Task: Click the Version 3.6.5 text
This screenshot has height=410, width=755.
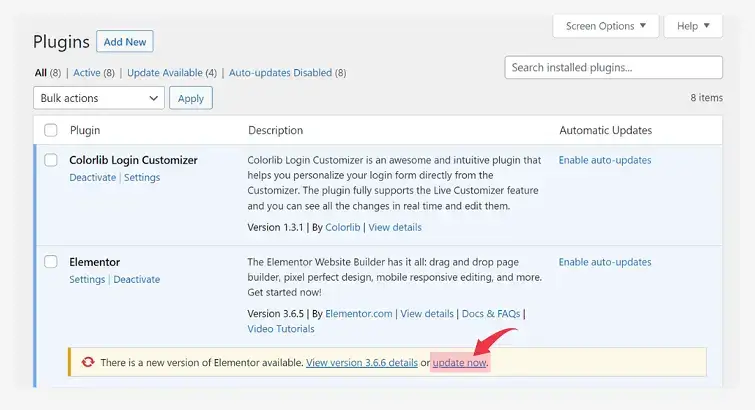Action: [275, 314]
